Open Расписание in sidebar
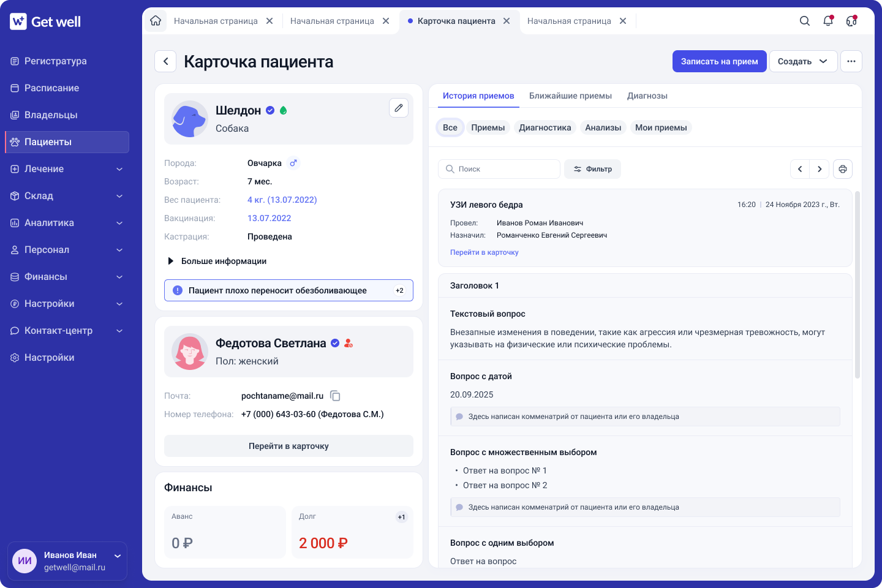The width and height of the screenshot is (882, 588). coord(67,88)
